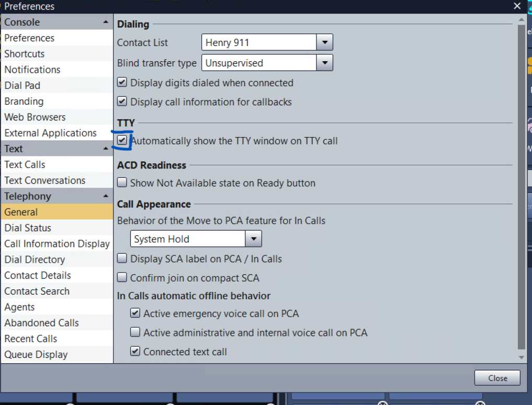Toggle Connected text call checkbox
The image size is (532, 405).
coord(135,351)
